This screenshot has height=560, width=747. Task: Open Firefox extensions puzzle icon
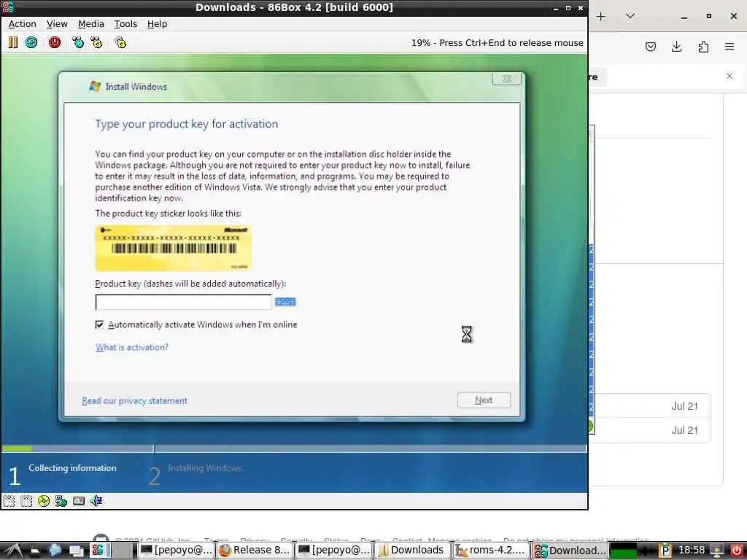click(703, 46)
